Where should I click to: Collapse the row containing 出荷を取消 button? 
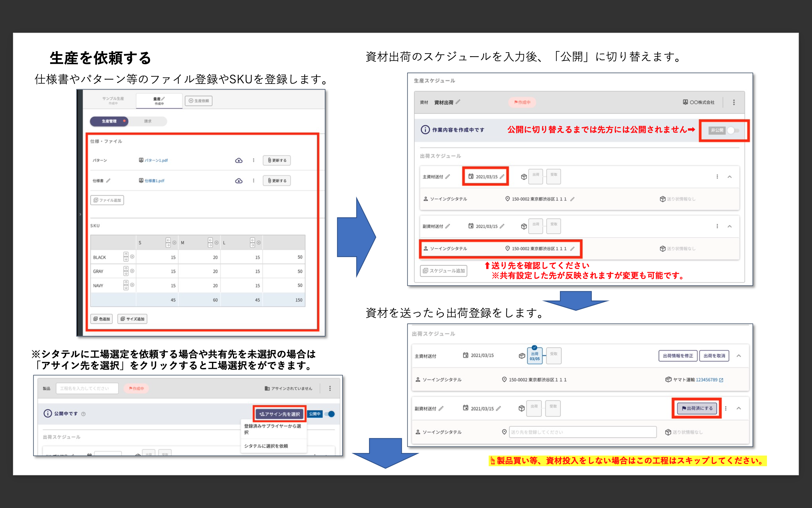point(738,356)
